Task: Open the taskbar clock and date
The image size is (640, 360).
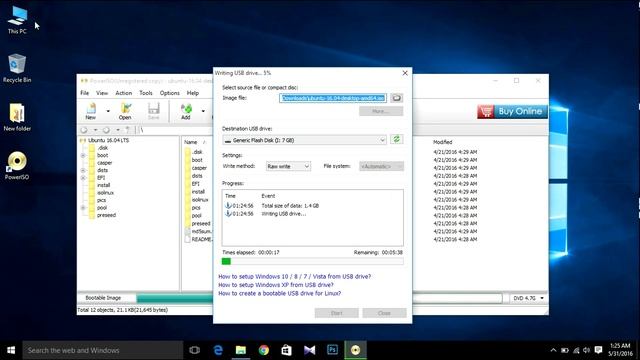Action: coord(620,350)
